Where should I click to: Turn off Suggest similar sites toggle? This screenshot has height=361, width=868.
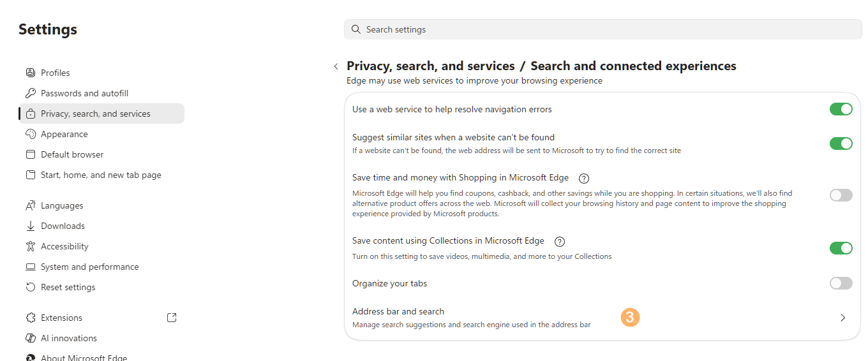pyautogui.click(x=841, y=144)
